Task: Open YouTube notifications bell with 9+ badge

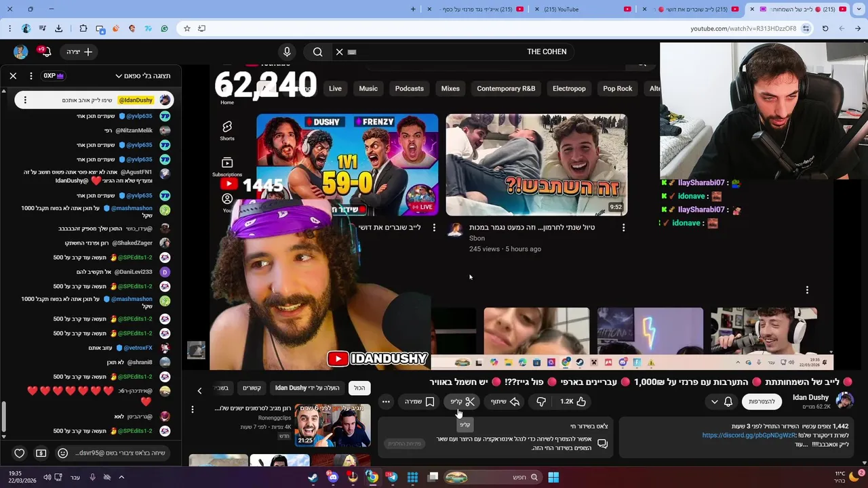Action: coord(44,52)
